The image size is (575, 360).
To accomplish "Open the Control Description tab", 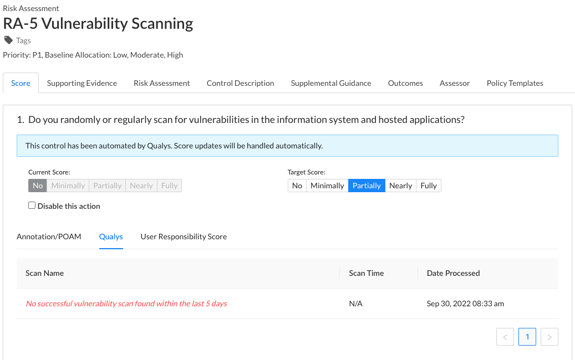I will tap(240, 83).
